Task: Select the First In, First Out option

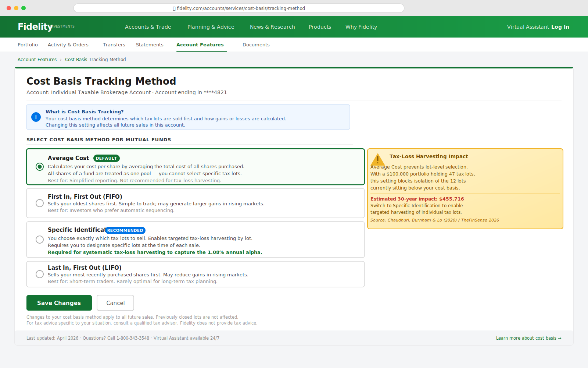Action: pyautogui.click(x=39, y=203)
